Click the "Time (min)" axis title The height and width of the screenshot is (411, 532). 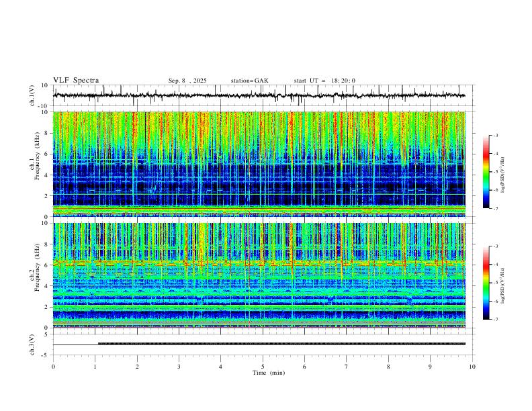(x=269, y=373)
